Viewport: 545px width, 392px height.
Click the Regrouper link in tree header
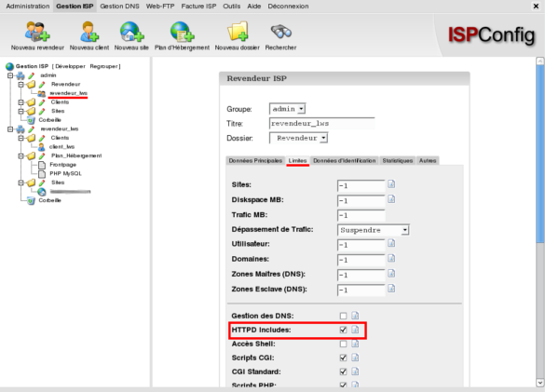click(103, 66)
